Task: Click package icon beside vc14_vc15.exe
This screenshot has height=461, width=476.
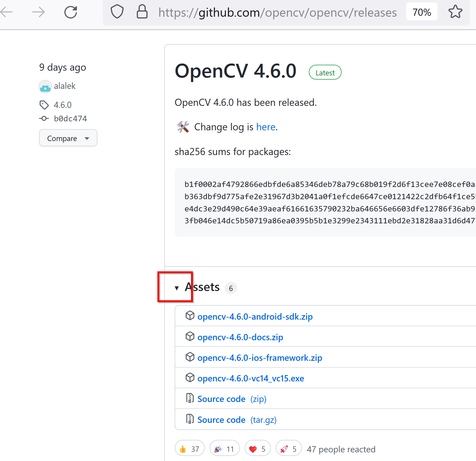Action: tap(190, 378)
